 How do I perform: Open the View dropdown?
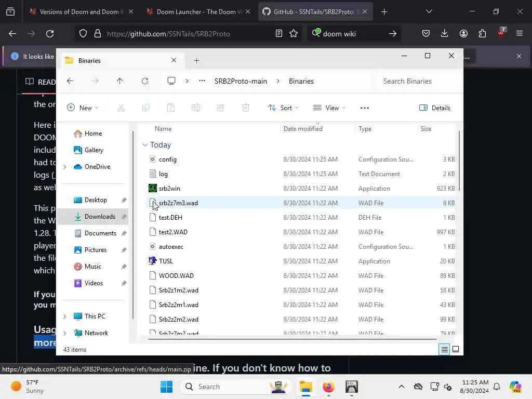[329, 108]
